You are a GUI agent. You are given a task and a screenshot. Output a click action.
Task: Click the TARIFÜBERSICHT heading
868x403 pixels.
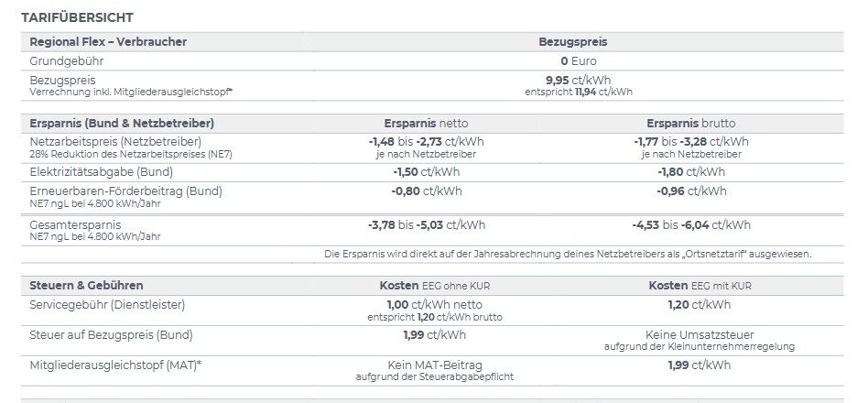pos(77,17)
